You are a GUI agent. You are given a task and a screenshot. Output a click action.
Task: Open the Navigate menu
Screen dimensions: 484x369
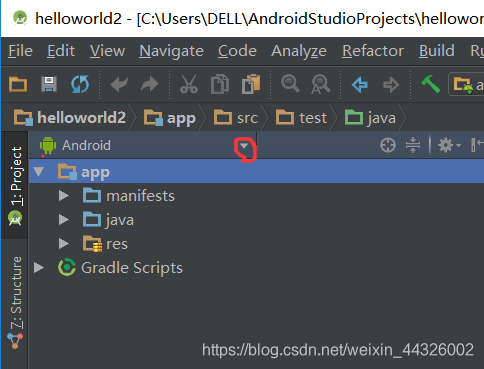[171, 52]
